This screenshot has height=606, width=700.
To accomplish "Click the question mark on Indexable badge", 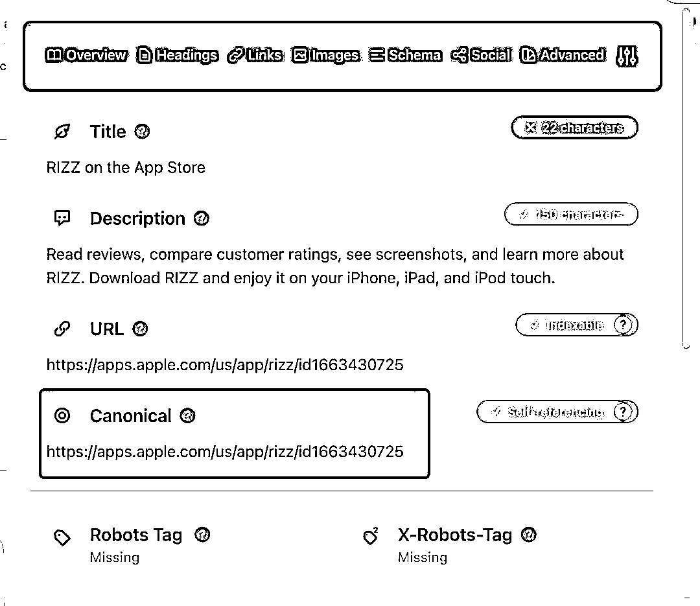I will click(x=623, y=325).
